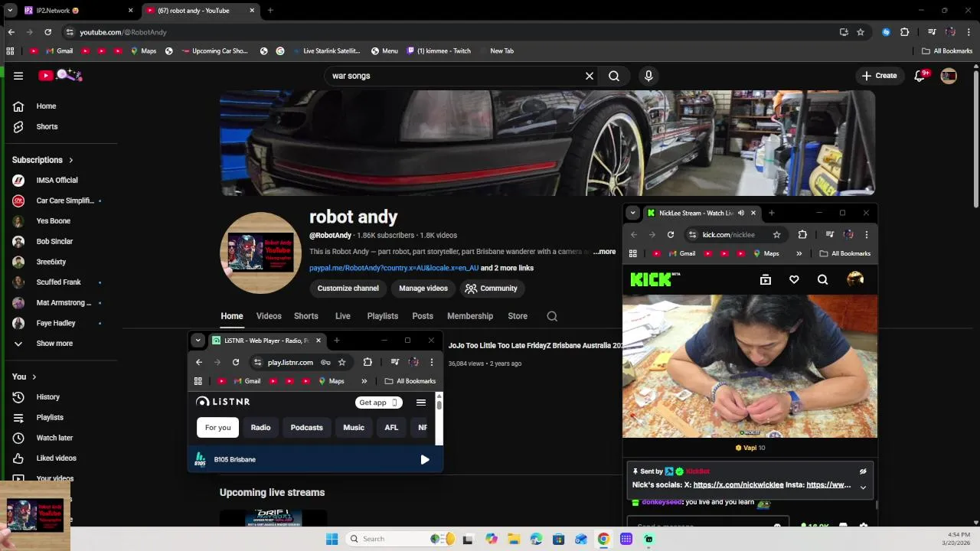Click Get app in LiSTNR
Viewport: 980px width, 551px height.
pos(379,403)
